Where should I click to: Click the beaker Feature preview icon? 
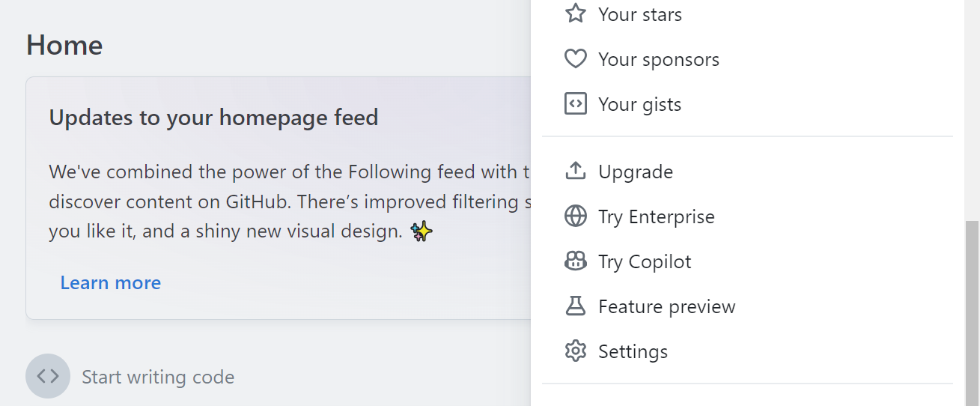click(x=575, y=306)
